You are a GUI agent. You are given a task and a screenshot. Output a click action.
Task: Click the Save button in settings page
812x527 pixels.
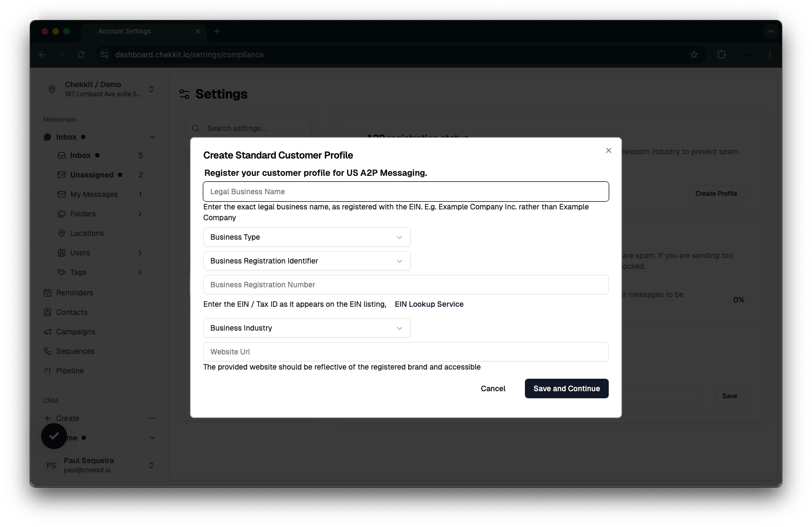(730, 396)
